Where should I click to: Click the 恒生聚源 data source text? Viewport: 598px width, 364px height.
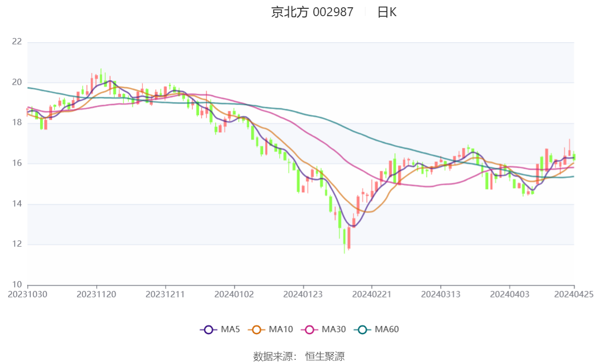(325, 356)
